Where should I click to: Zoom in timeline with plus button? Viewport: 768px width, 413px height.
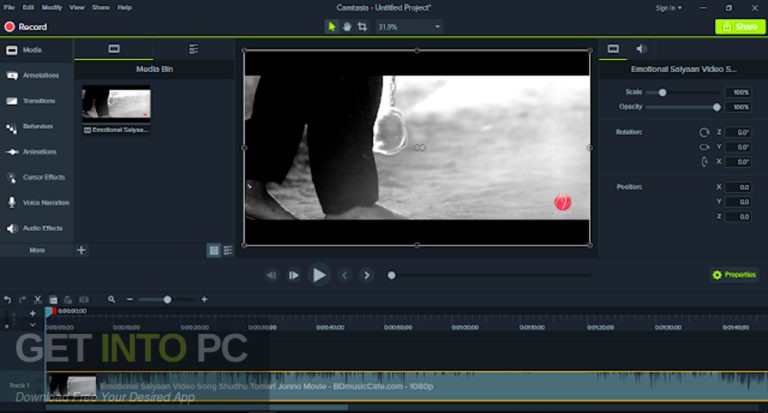[204, 299]
